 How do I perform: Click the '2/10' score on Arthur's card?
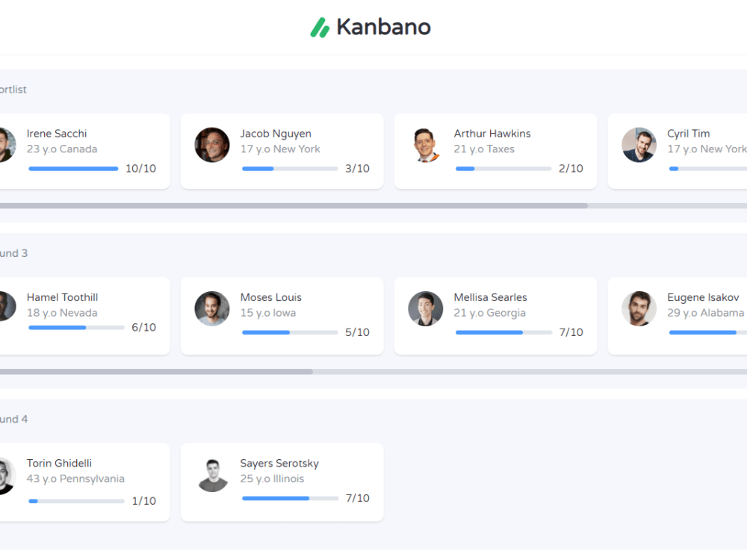571,169
